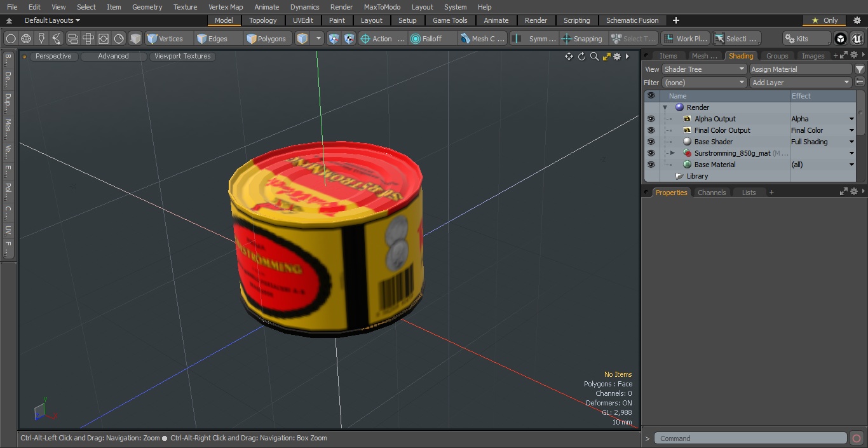Click the Only star button
Viewport: 868px width, 448px height.
tap(824, 20)
